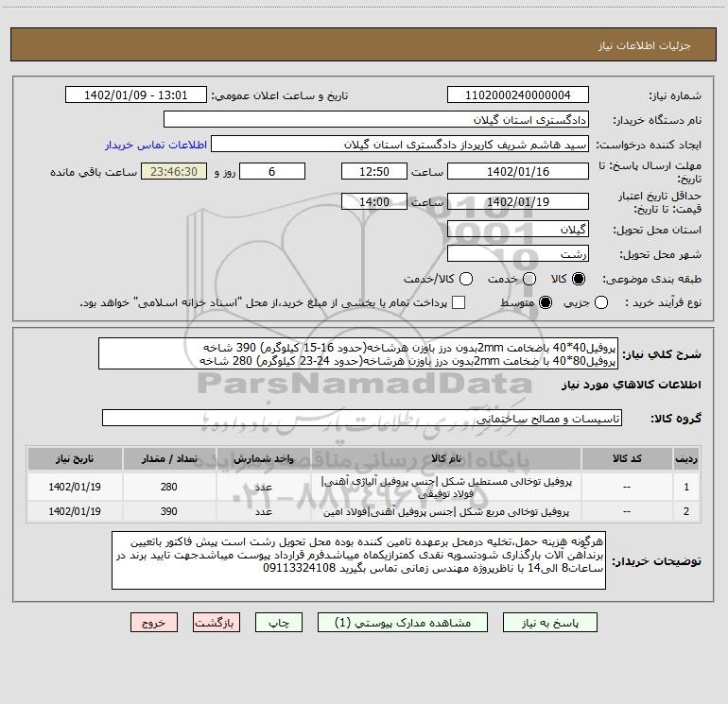Click the need date in row 2
Image resolution: width=728 pixels, height=704 pixels.
coord(75,511)
